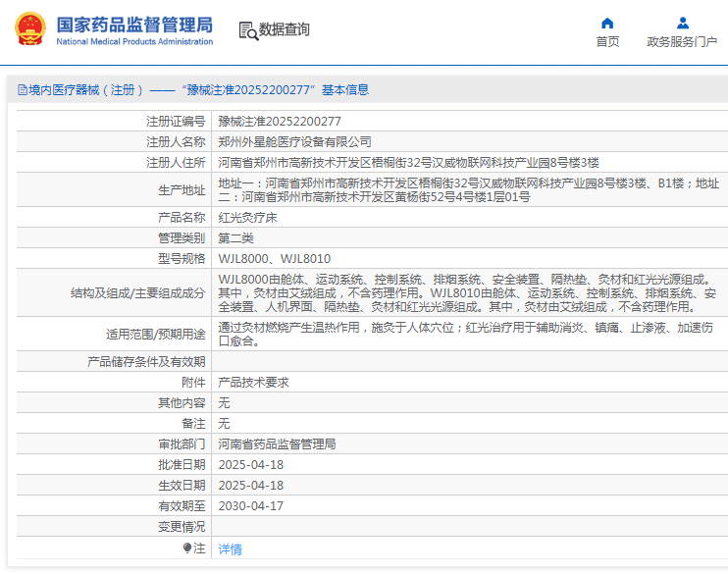This screenshot has height=574, width=728.
Task: Open the 数据查询 search icon
Action: click(248, 30)
